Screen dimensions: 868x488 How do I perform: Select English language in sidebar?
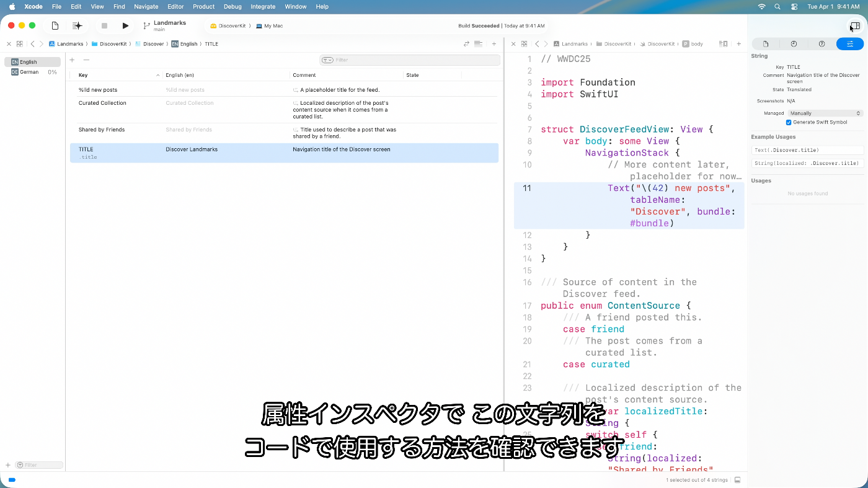click(x=32, y=62)
